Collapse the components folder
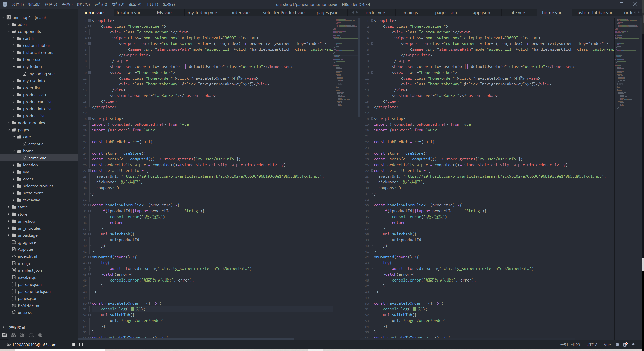 pos(8,31)
